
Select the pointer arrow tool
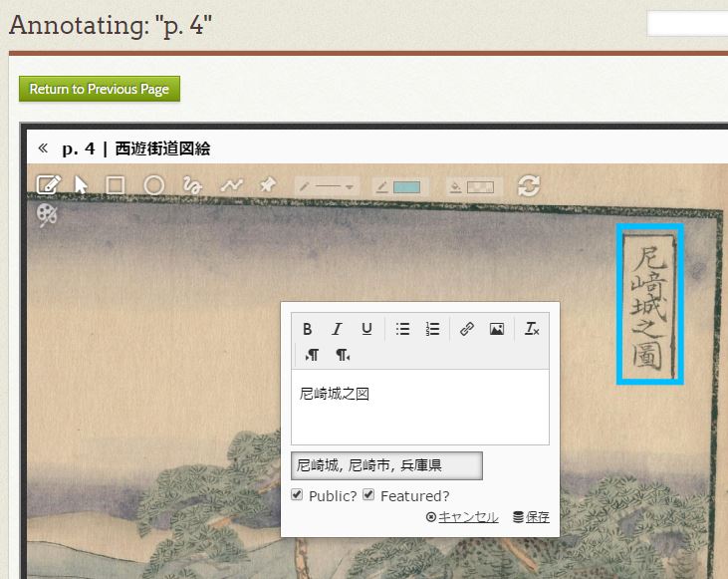[81, 185]
